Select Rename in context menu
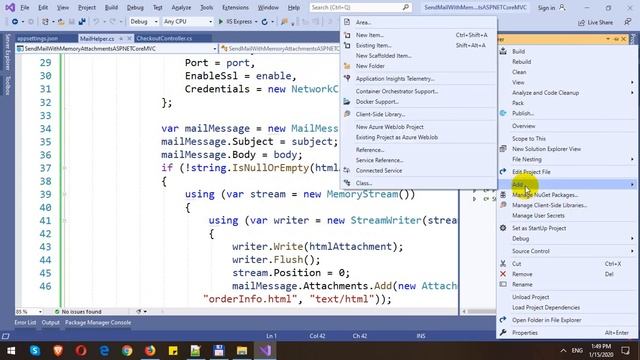Image resolution: width=640 pixels, height=360 pixels. point(522,284)
